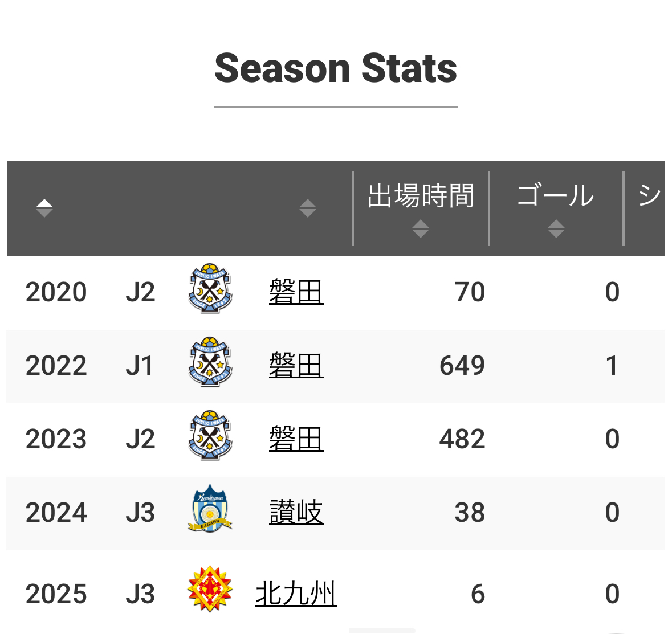672x634 pixels.
Task: Click the Jubilo Iwata crest in 2023 row
Action: [210, 435]
